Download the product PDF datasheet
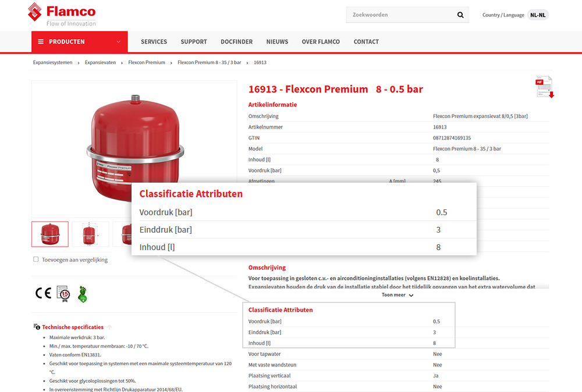582x392 pixels. pos(544,87)
